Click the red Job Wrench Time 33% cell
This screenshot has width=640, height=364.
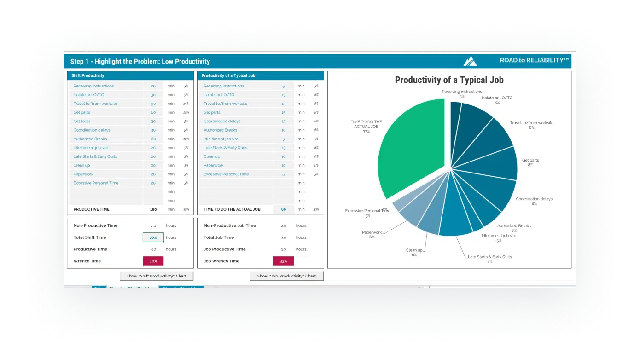(x=283, y=261)
